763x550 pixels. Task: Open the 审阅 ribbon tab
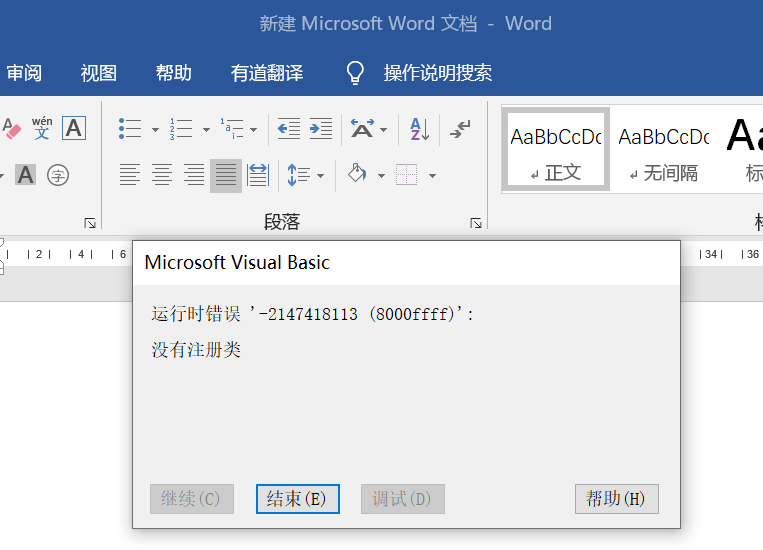[24, 73]
